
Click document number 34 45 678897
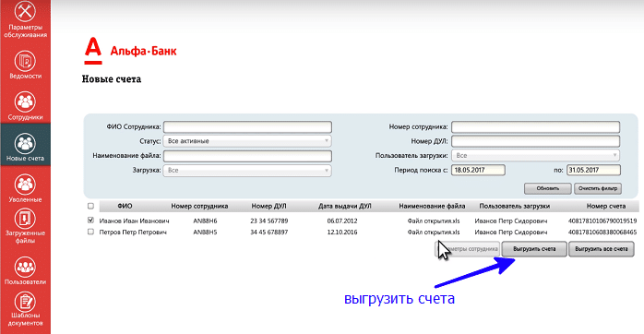point(269,233)
